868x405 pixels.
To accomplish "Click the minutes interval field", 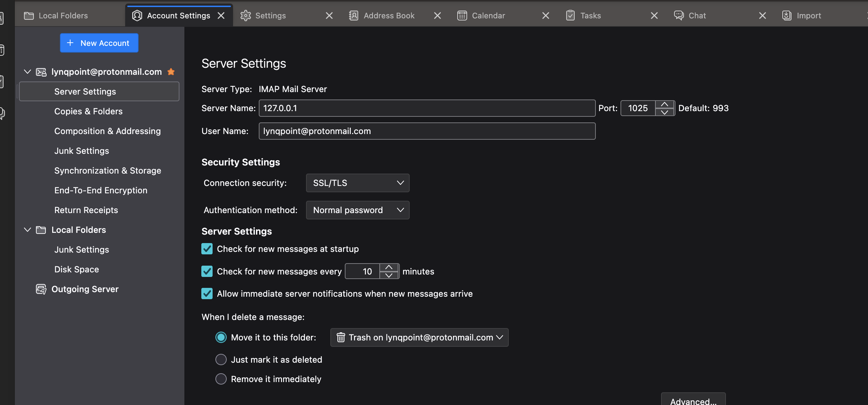I will [363, 271].
